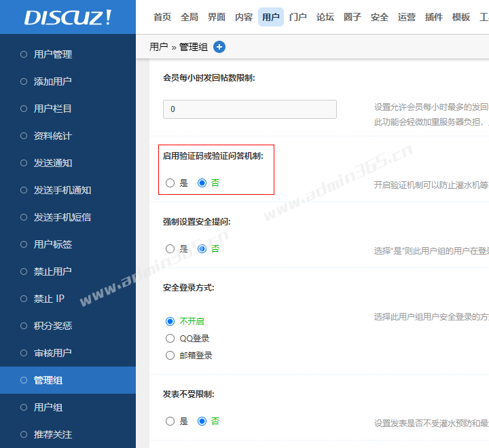Click the 会员每小时发回帖数限制 input field
Screen dimensions: 489x448
(250, 109)
